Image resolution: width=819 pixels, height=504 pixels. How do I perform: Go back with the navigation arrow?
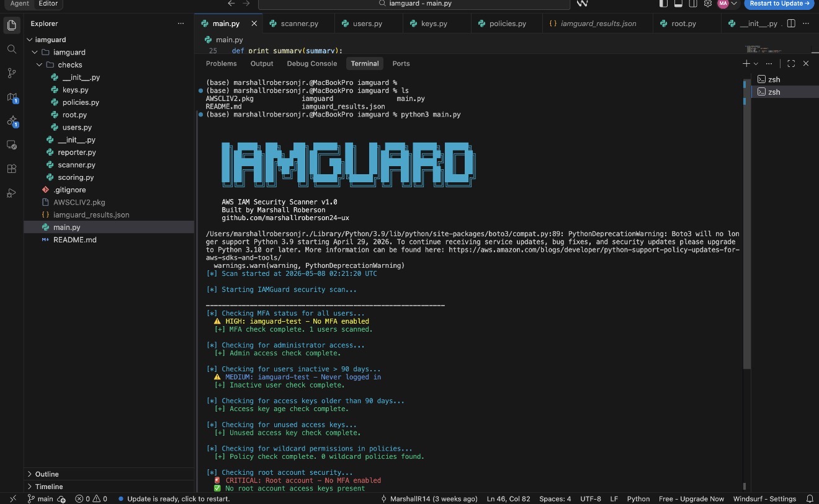click(x=231, y=4)
